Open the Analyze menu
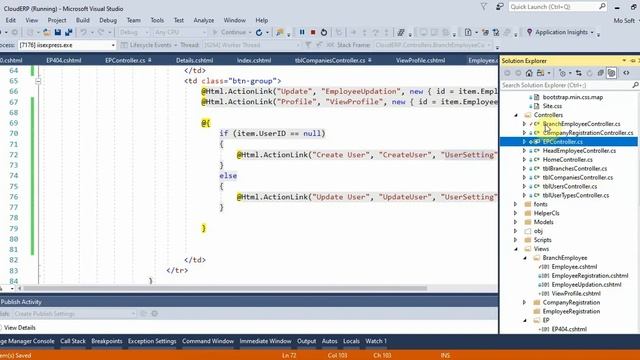This screenshot has height=360, width=640. tap(204, 20)
